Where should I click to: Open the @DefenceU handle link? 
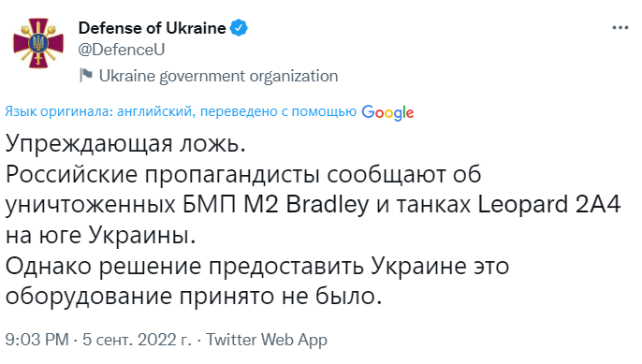click(122, 50)
